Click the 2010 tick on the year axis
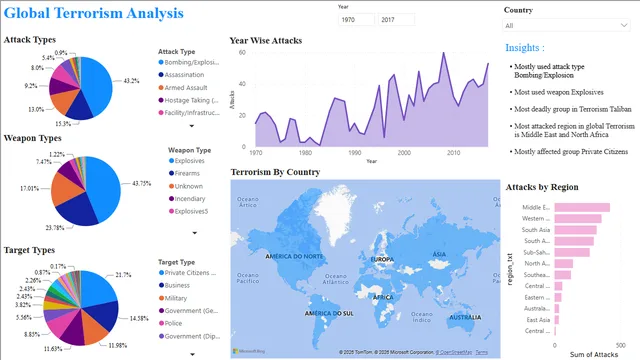Viewport: 640px width, 360px height. pos(453,153)
